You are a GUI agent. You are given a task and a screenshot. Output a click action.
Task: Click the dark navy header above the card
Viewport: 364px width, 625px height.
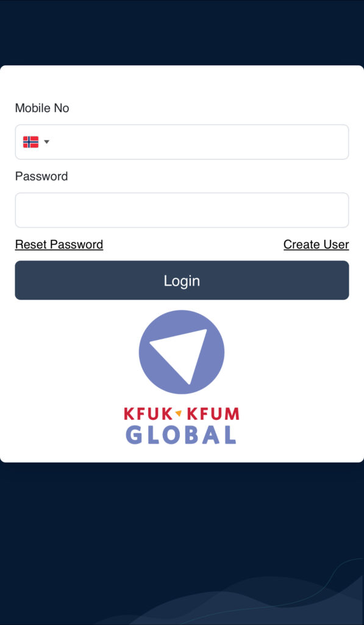(182, 33)
